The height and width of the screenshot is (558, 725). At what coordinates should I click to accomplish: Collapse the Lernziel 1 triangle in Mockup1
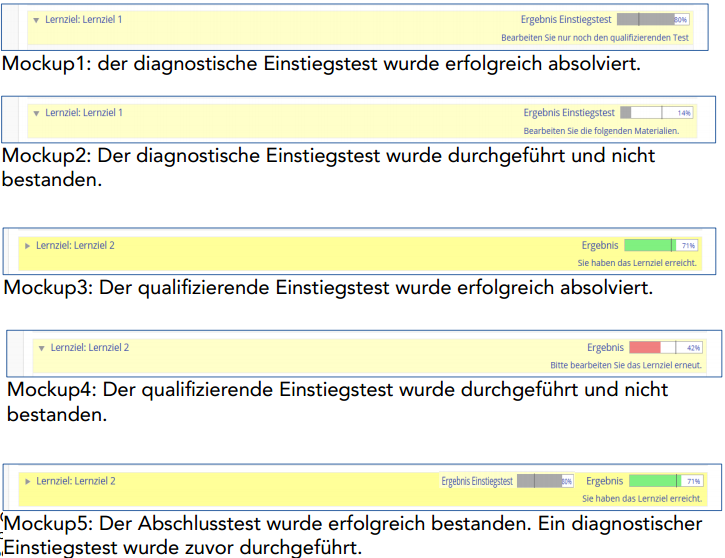click(x=36, y=19)
